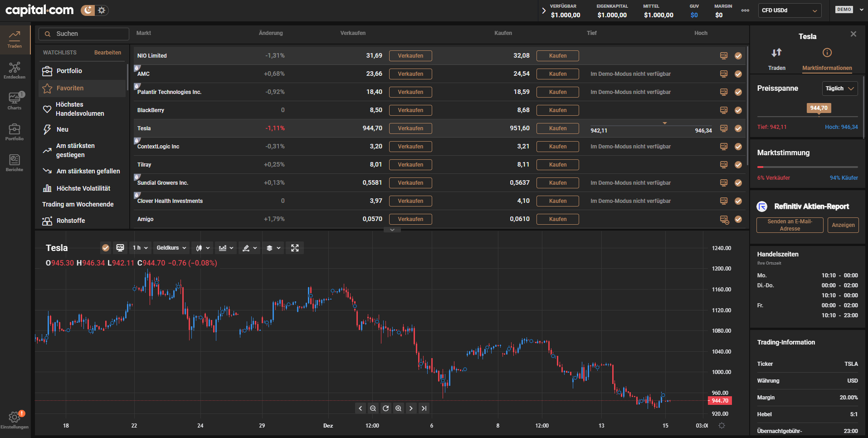The width and height of the screenshot is (868, 438).
Task: Switch to dark mode moon toggle
Action: [88, 10]
